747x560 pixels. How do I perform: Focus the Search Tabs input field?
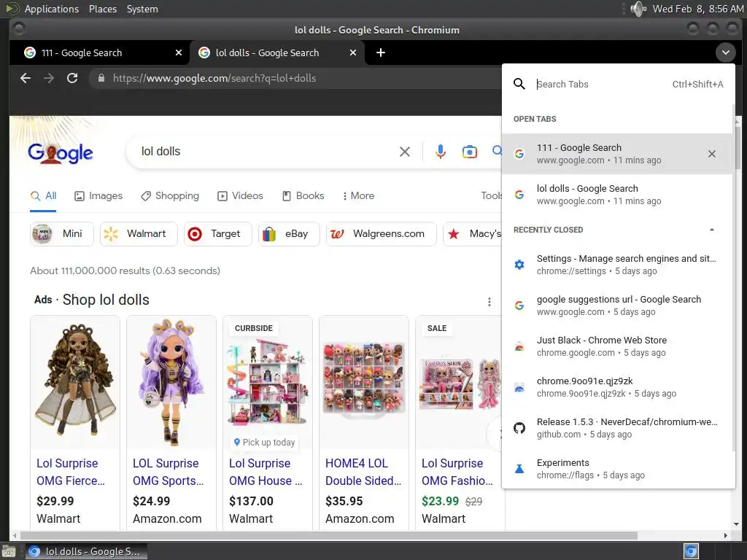602,85
